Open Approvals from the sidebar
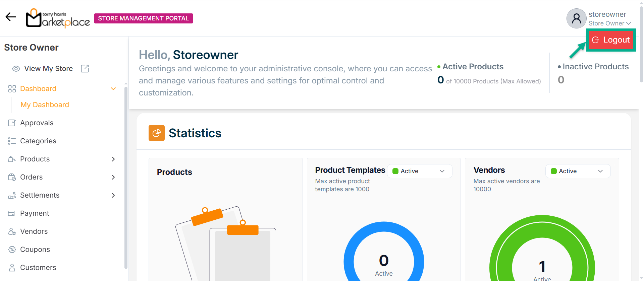The height and width of the screenshot is (281, 644). 37,123
